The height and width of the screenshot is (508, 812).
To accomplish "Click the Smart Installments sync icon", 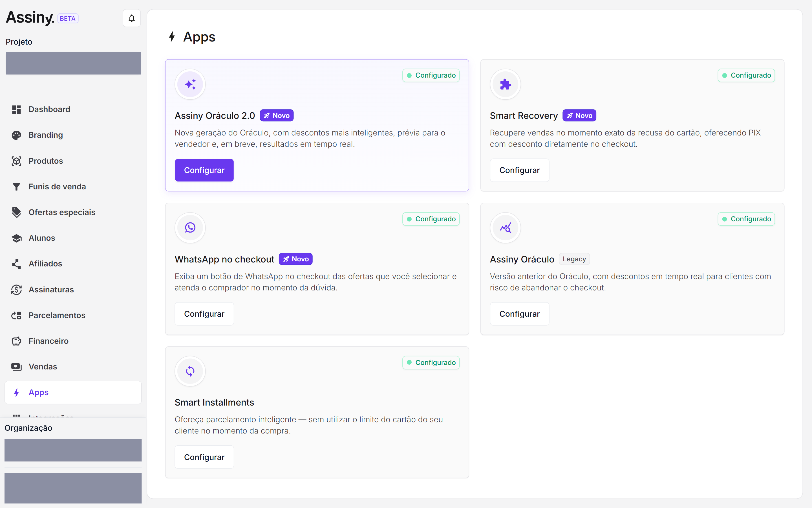I will [190, 371].
